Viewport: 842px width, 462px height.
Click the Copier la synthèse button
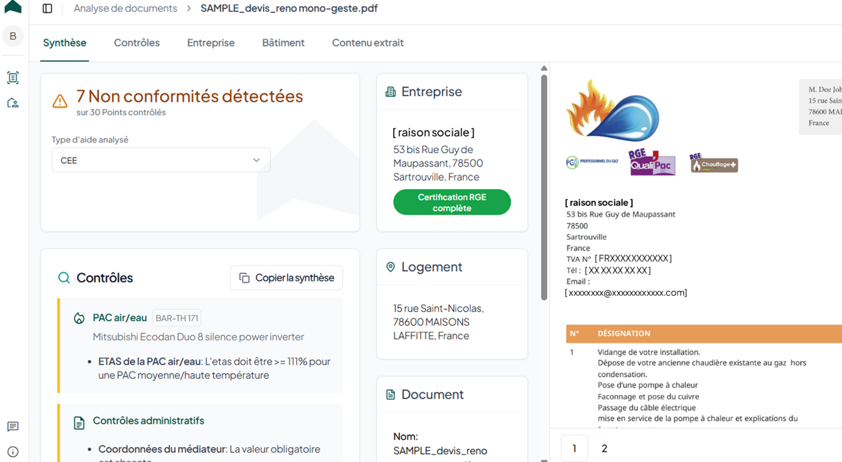[287, 278]
